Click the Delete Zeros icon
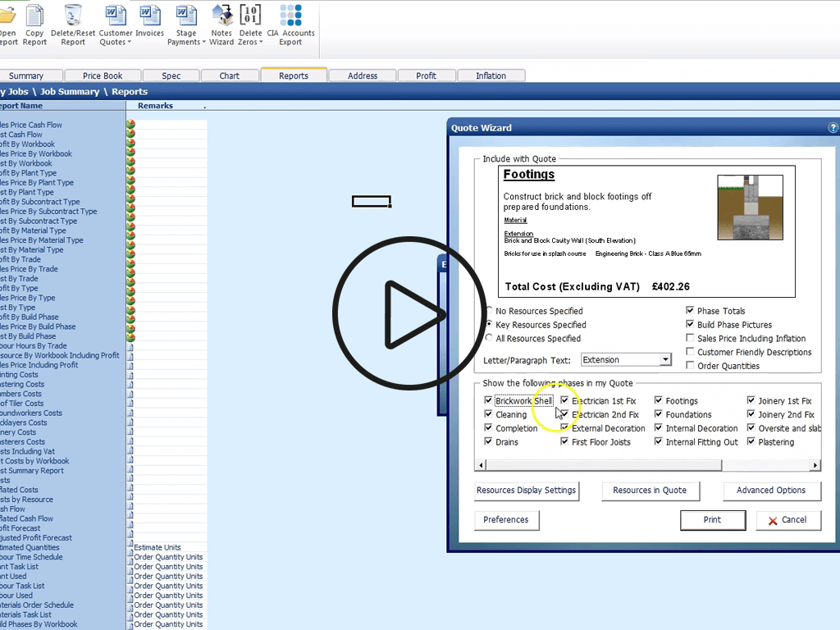This screenshot has width=840, height=630. click(x=250, y=15)
